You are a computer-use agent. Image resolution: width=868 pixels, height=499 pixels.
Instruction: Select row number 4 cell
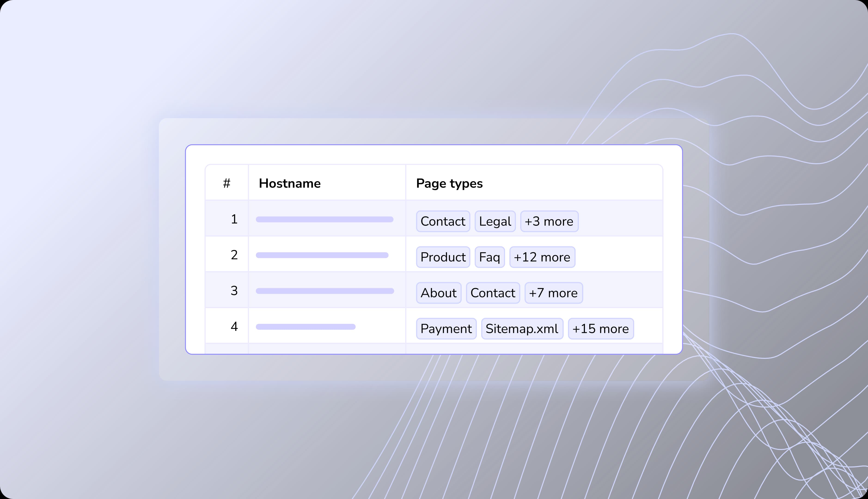[234, 326]
